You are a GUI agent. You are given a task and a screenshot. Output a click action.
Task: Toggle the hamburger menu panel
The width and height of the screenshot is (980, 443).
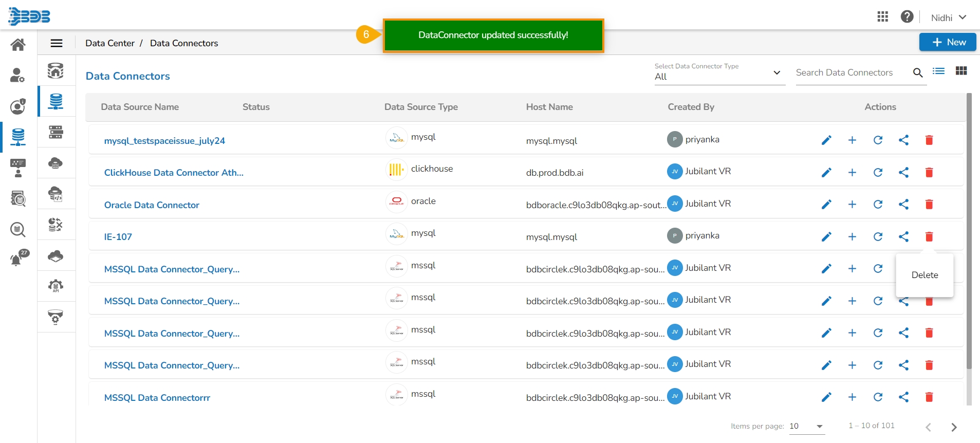pos(57,43)
